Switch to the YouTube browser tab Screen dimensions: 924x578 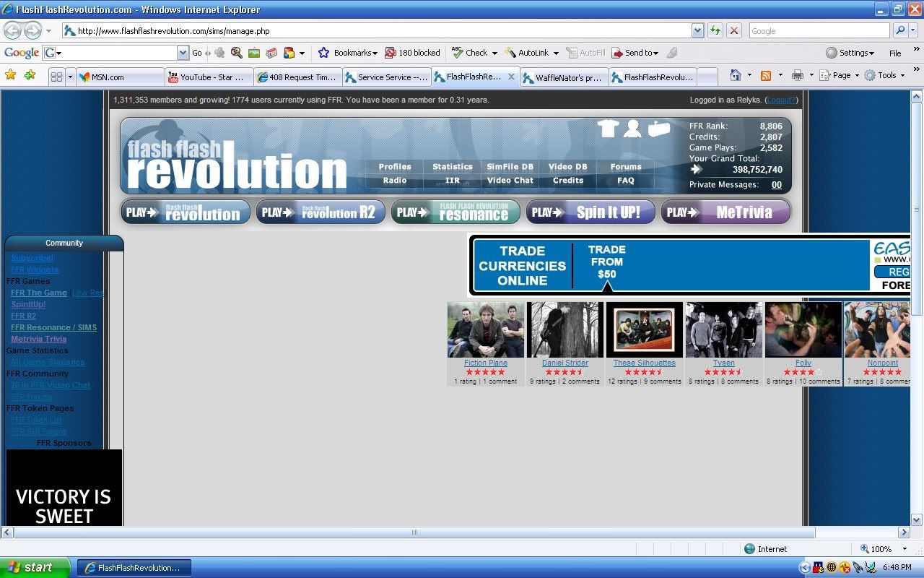[x=209, y=77]
